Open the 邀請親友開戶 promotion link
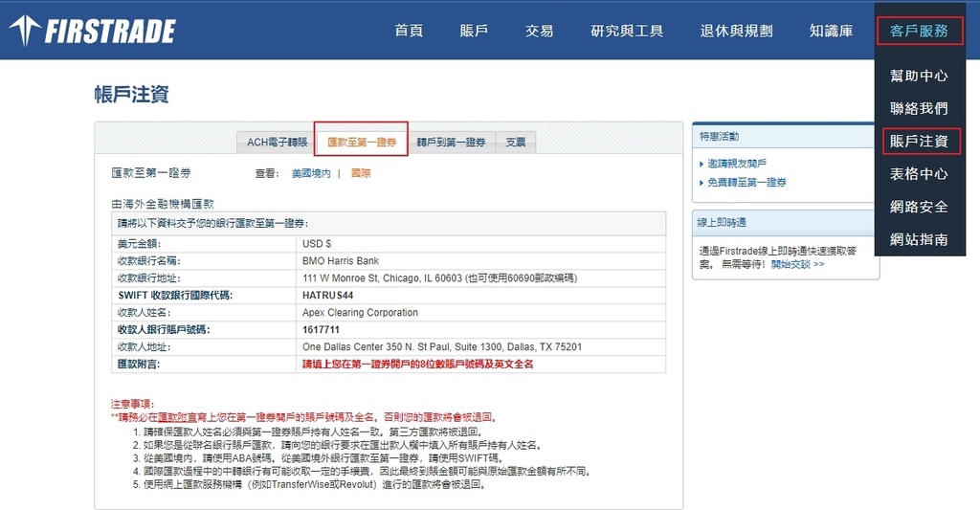The image size is (980, 510). [737, 164]
